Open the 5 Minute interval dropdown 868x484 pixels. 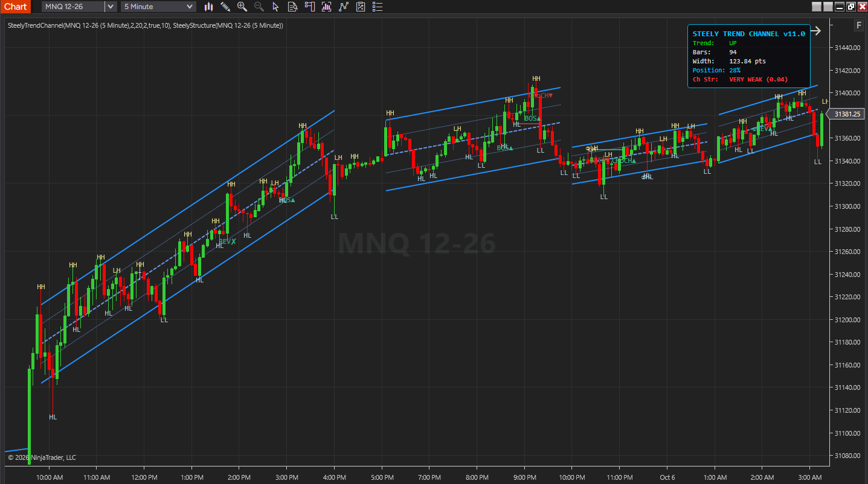pyautogui.click(x=158, y=7)
